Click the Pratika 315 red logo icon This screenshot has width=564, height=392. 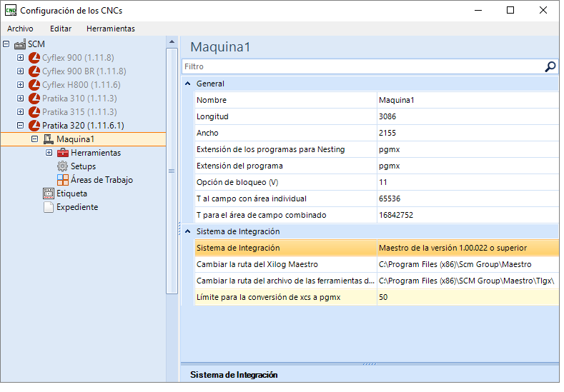tap(34, 113)
